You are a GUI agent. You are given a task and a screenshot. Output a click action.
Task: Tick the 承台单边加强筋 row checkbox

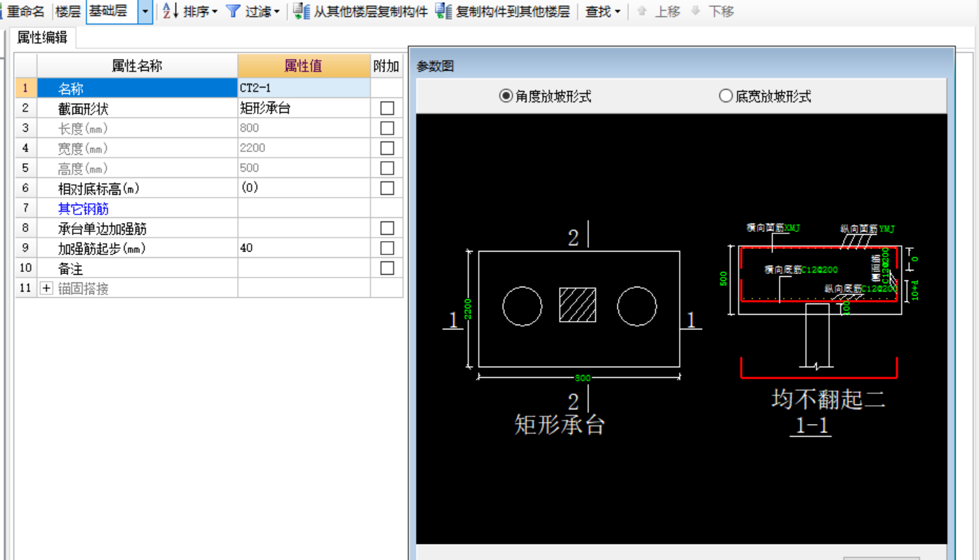click(x=387, y=228)
